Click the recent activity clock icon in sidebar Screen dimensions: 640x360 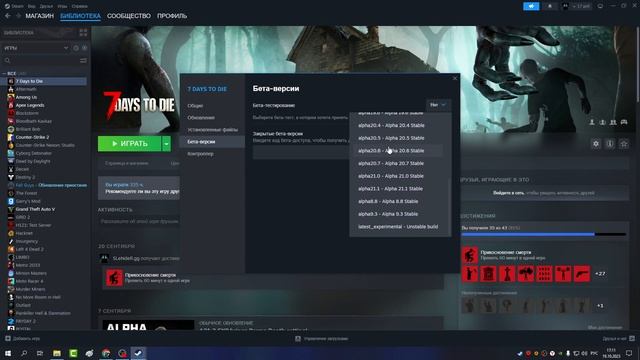pyautogui.click(x=76, y=48)
